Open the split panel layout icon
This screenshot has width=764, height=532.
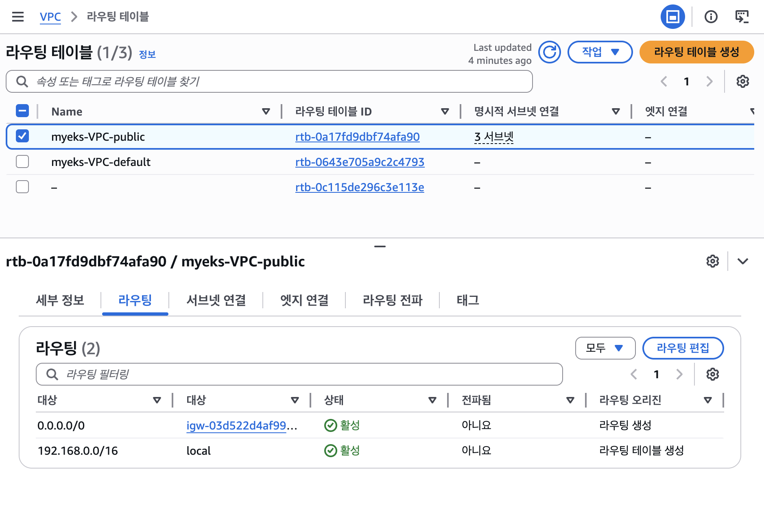[673, 17]
